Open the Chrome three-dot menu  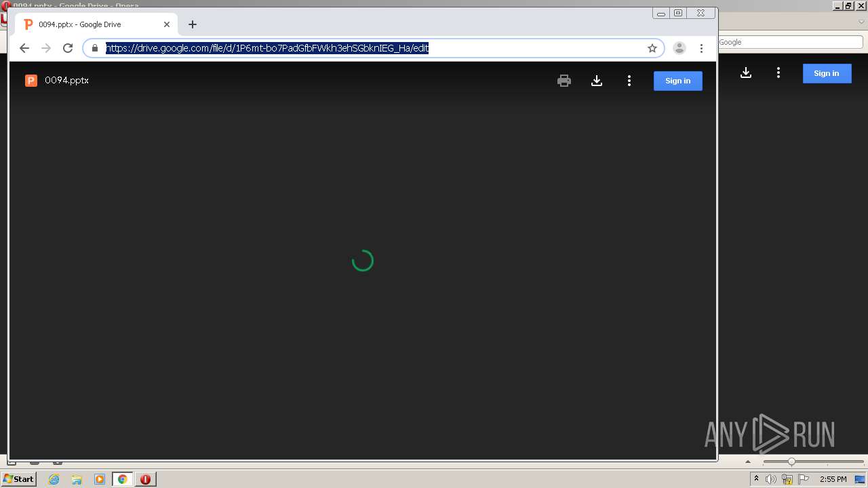[x=701, y=48]
